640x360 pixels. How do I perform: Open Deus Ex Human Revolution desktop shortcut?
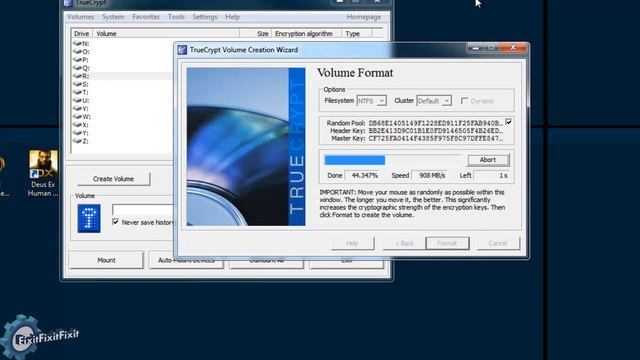click(43, 173)
